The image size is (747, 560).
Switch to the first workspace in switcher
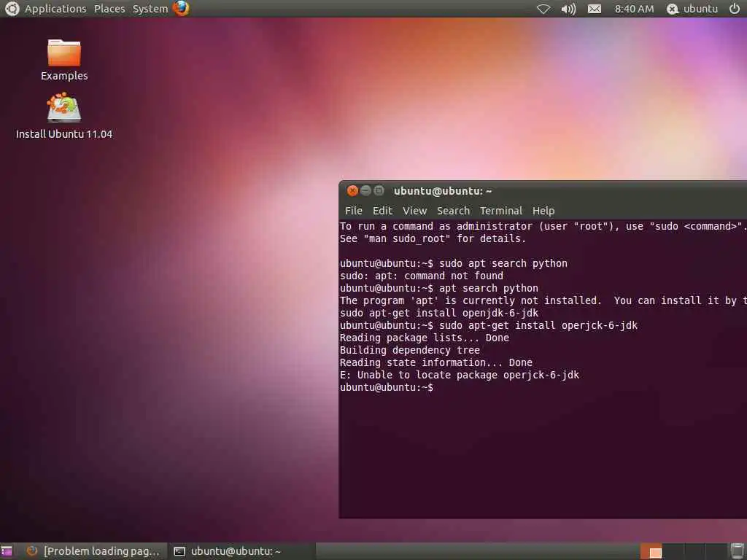tap(651, 551)
